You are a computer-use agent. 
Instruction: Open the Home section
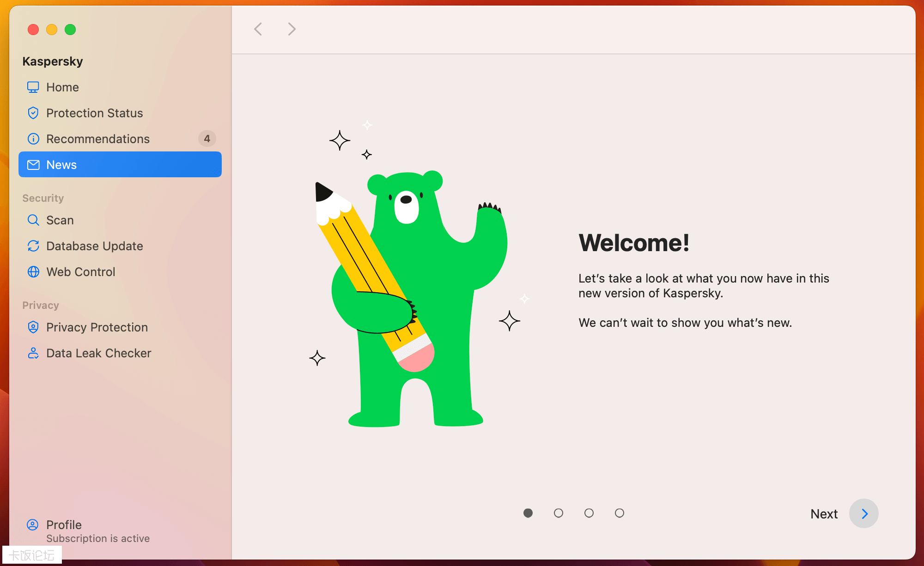pyautogui.click(x=120, y=87)
